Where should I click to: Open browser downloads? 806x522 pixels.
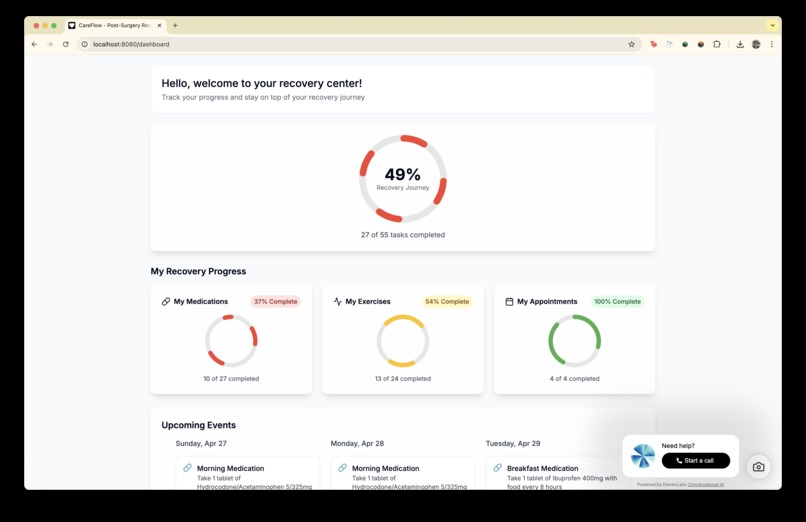pos(740,44)
